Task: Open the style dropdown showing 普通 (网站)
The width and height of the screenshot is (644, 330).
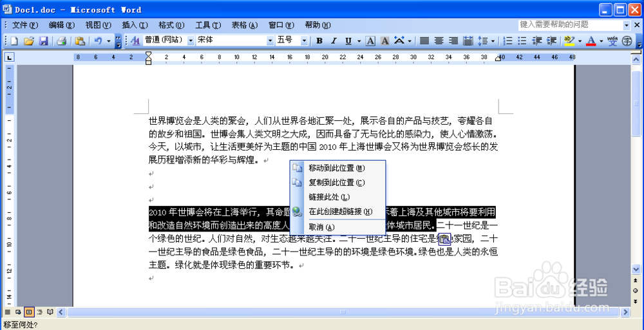Action: click(x=191, y=41)
